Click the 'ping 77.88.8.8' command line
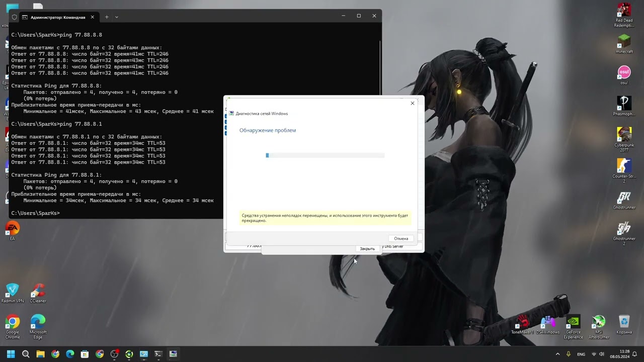Screen dimensions: 644x362 [x=56, y=35]
